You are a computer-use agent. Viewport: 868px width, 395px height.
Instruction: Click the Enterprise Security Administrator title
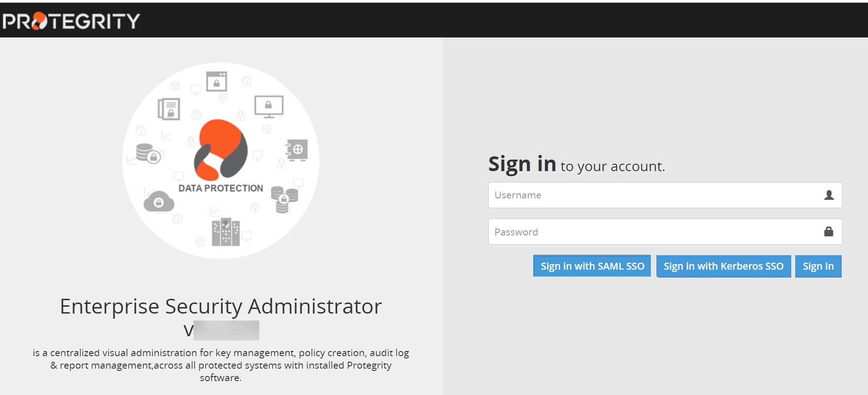(x=221, y=306)
